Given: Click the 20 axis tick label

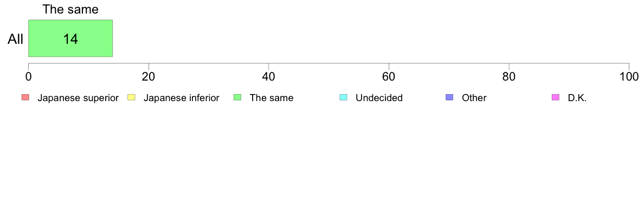Looking at the screenshot, I should point(149,77).
